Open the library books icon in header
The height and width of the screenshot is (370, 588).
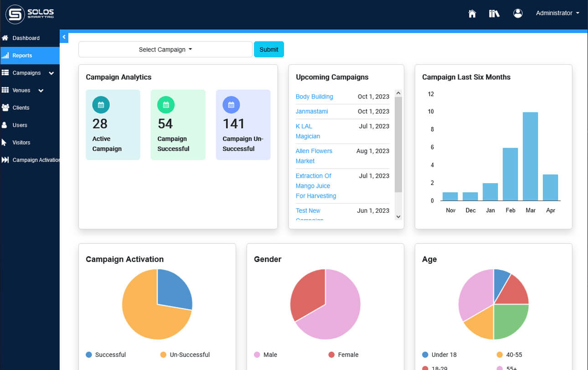[494, 14]
